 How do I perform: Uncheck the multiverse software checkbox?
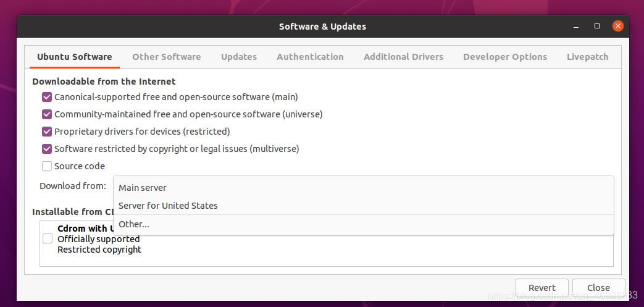pos(47,149)
